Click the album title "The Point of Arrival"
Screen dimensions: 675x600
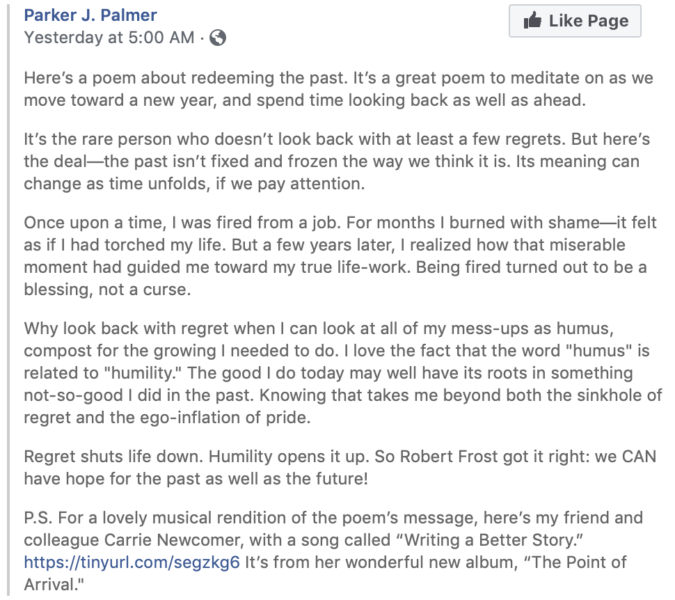point(325,573)
